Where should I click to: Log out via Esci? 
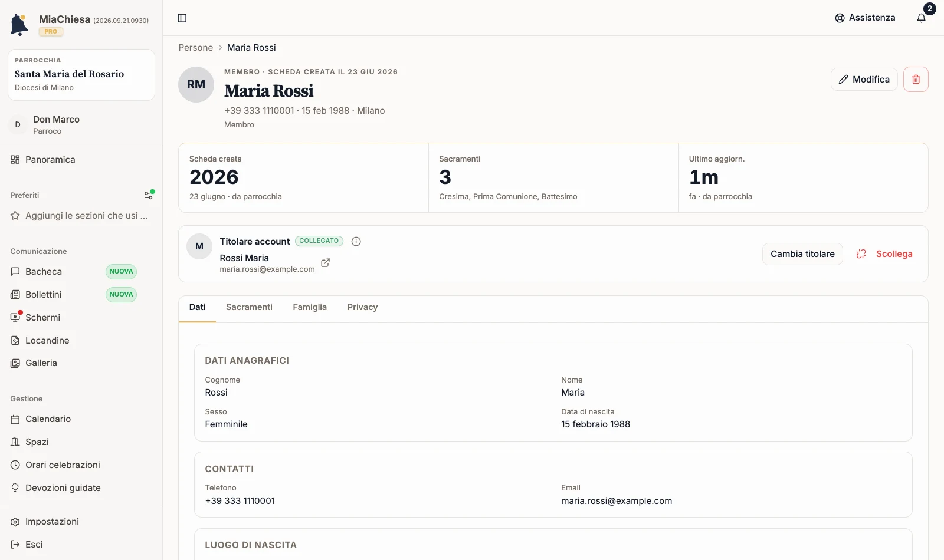(x=81, y=545)
